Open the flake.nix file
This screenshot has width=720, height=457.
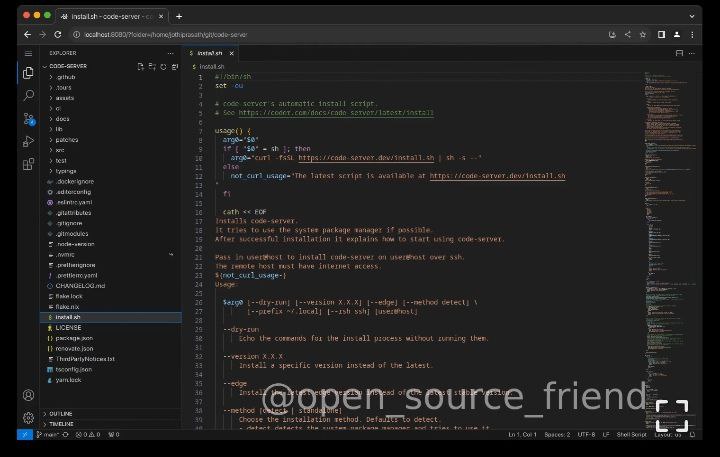[x=111, y=307]
